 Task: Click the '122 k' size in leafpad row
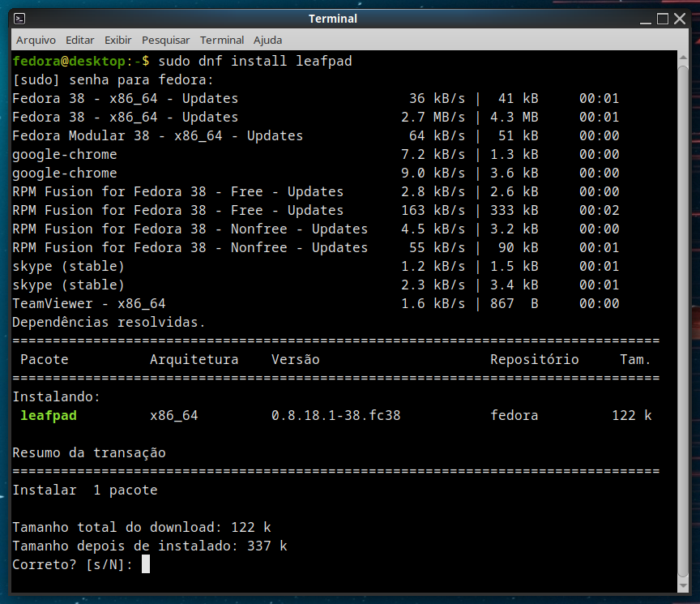[x=632, y=415]
